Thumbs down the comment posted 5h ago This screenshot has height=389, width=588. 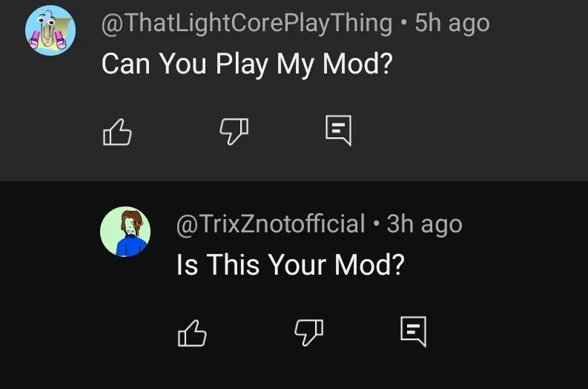(234, 132)
